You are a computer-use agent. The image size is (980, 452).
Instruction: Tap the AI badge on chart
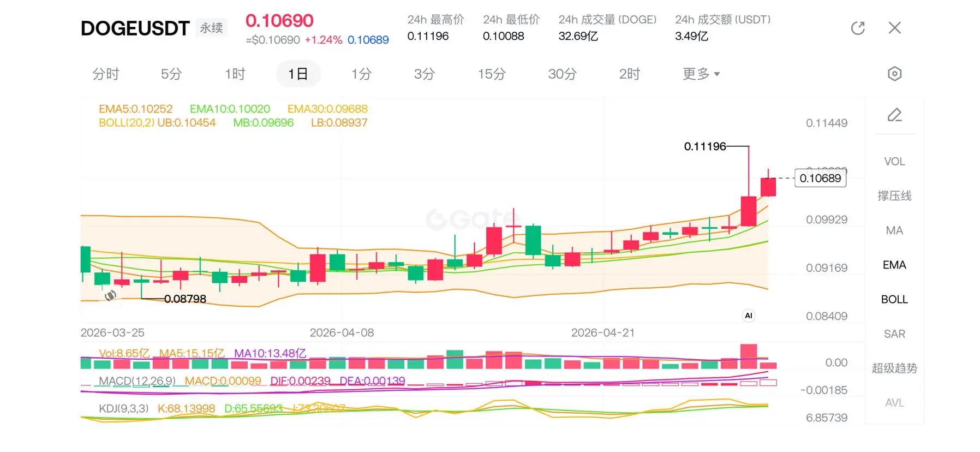coord(749,316)
